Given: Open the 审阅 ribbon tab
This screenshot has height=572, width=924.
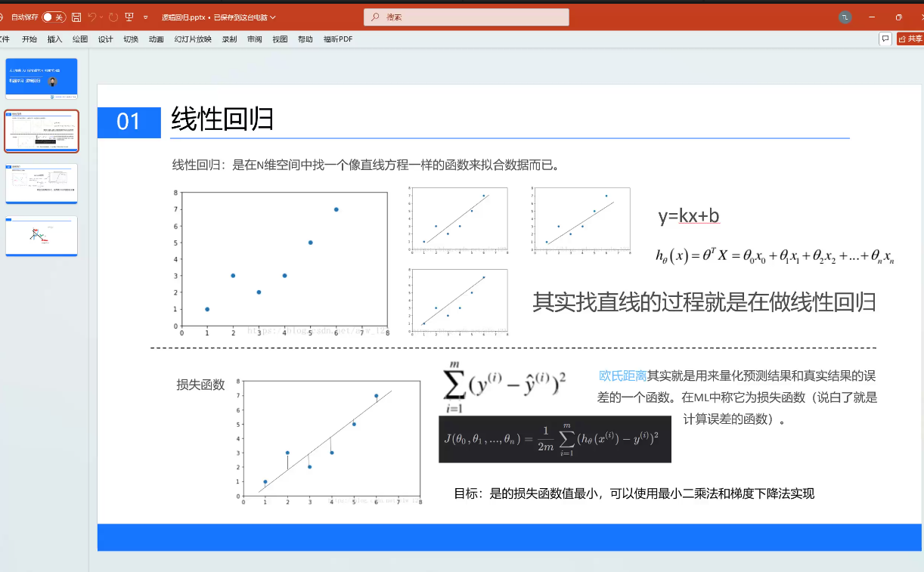Looking at the screenshot, I should coord(255,39).
